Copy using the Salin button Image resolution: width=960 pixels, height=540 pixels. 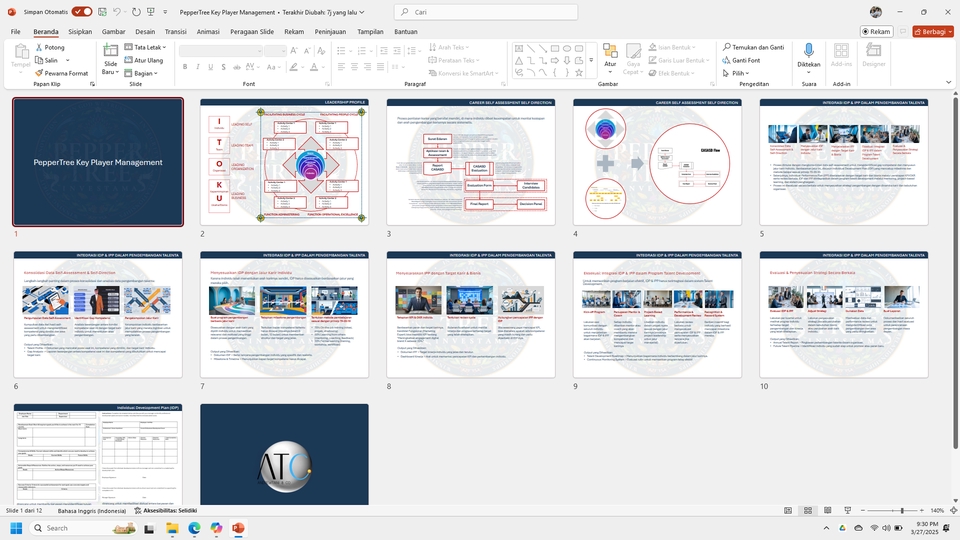point(47,60)
